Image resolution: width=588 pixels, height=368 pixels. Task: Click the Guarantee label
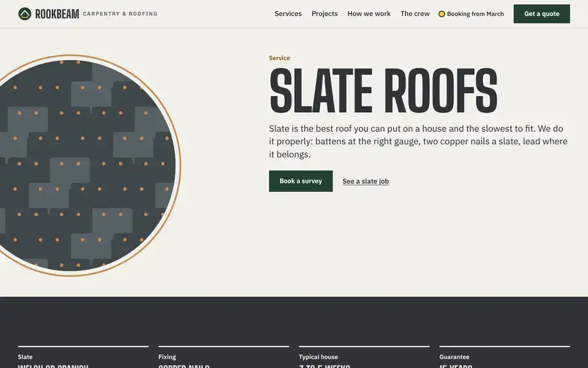pos(454,357)
